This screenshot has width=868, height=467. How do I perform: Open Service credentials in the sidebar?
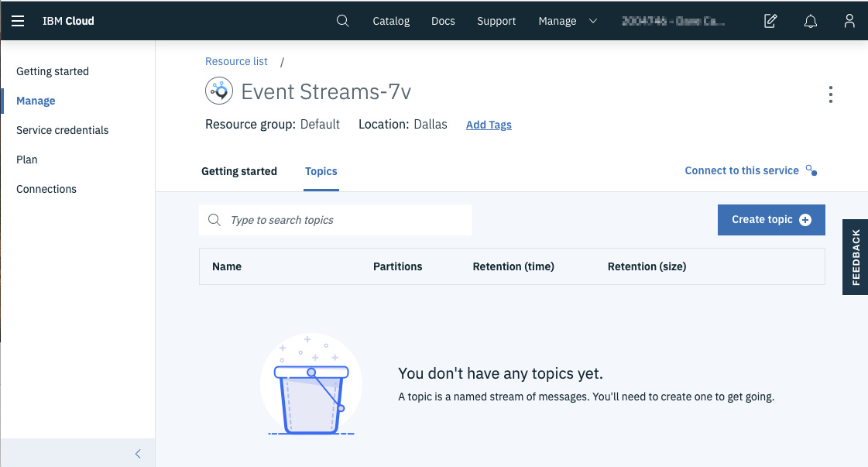[x=63, y=130]
